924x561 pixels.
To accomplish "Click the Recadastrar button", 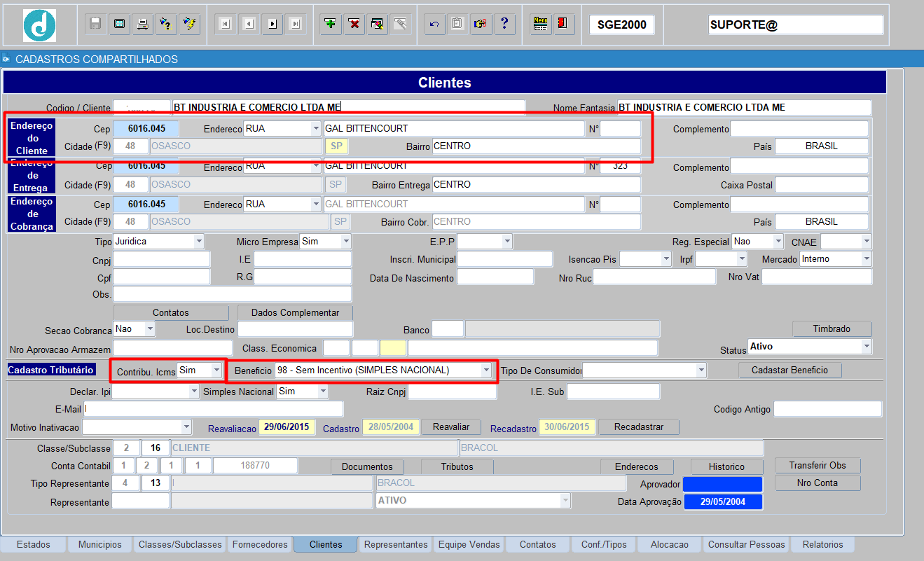I will 639,427.
